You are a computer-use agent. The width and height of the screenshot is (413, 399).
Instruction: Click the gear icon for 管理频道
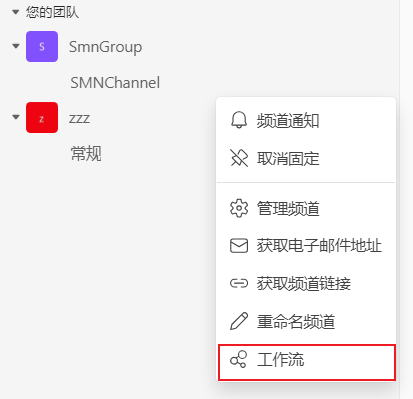pos(239,208)
